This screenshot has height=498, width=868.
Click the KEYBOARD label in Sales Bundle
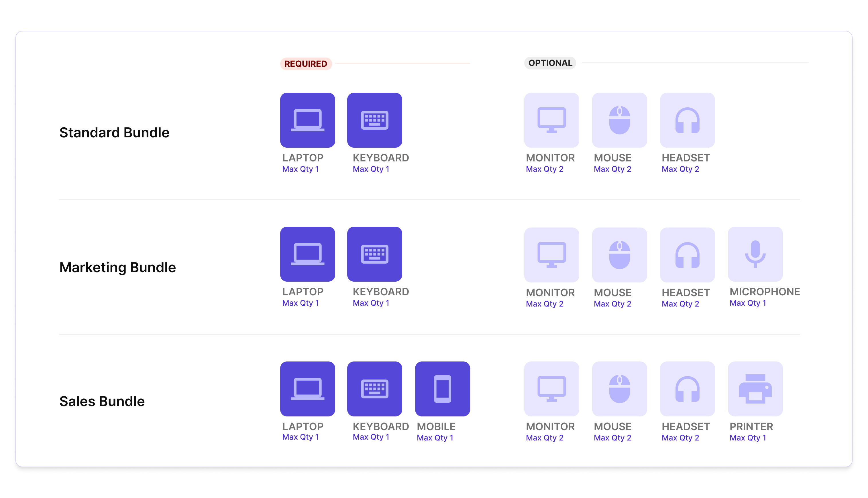coord(381,427)
